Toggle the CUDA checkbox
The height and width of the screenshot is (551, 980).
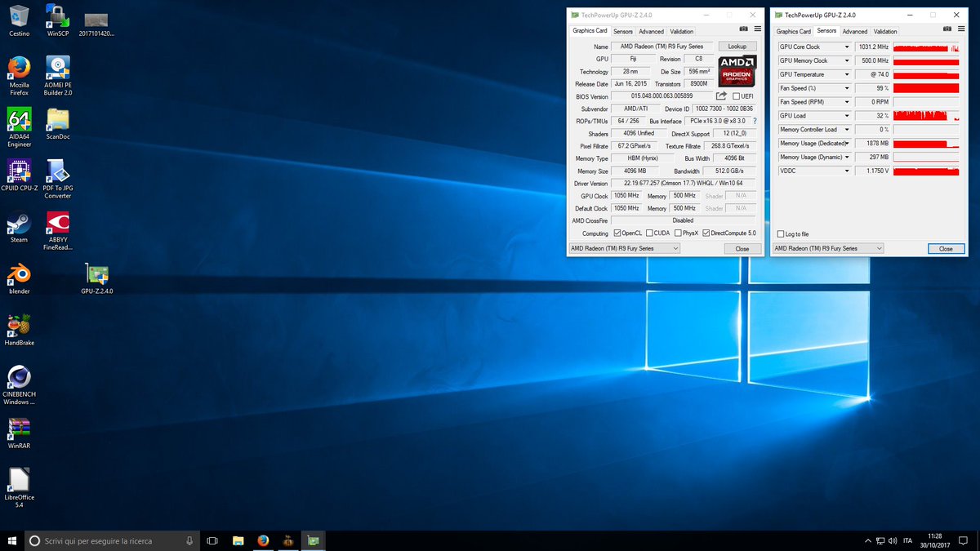(648, 233)
